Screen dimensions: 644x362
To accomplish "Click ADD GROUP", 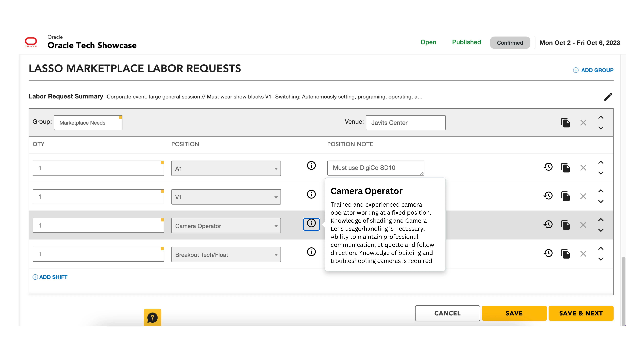I will (x=593, y=70).
